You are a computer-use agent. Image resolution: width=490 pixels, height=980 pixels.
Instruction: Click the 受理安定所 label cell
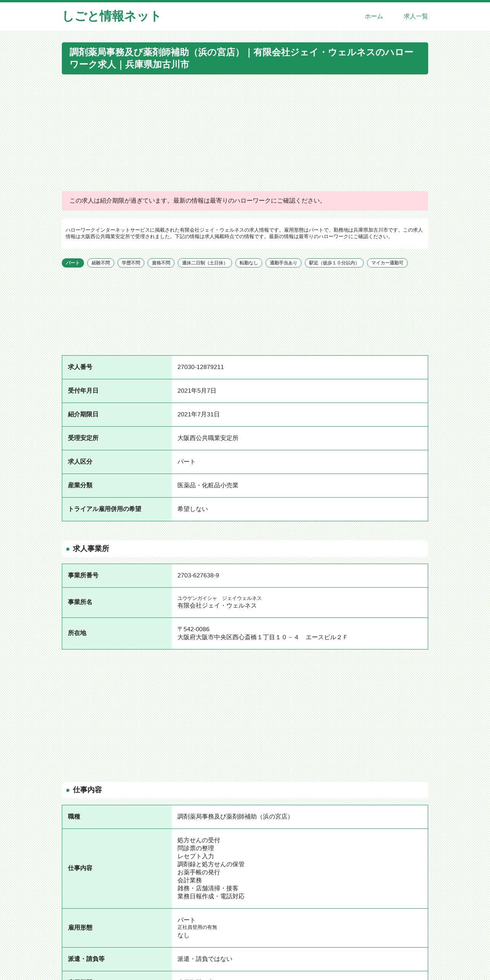pos(117,438)
